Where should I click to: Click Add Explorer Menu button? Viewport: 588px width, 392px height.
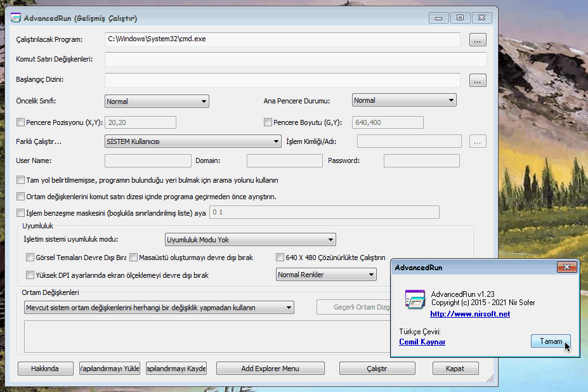click(270, 369)
